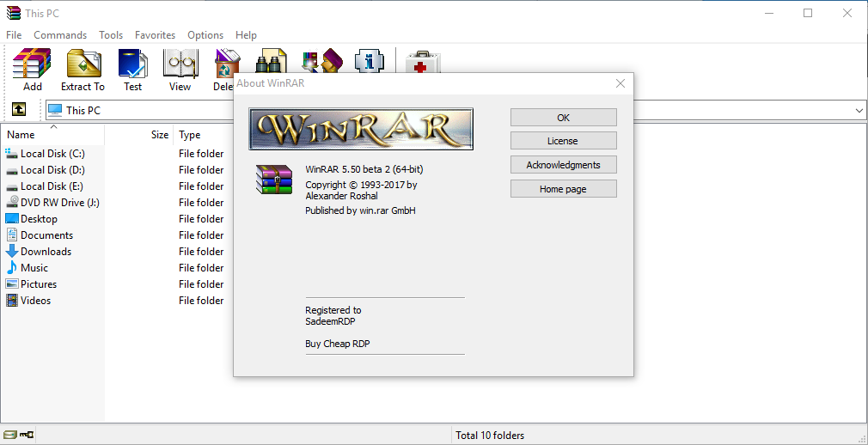Sort by the Size column header
Image resolution: width=868 pixels, height=445 pixels.
coord(139,135)
